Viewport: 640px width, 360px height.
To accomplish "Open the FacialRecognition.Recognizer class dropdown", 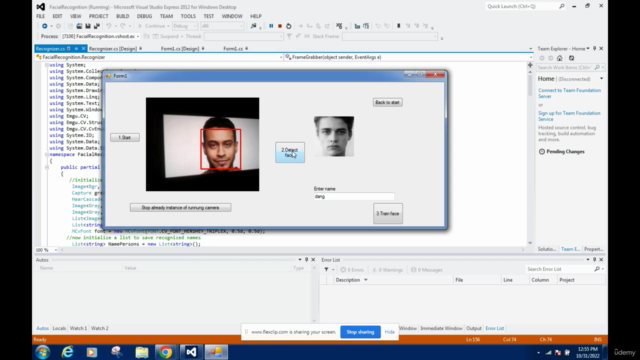I will [x=281, y=57].
